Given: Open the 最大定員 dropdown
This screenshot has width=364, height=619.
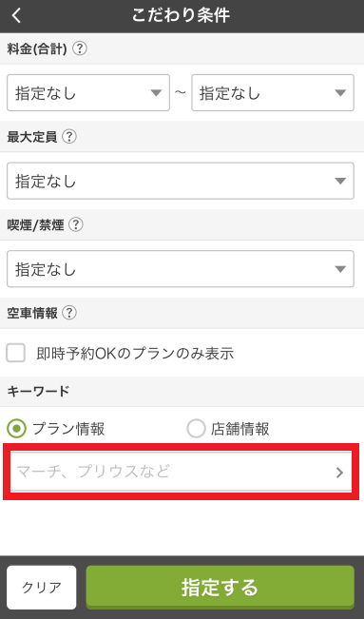Looking at the screenshot, I should coord(181,181).
